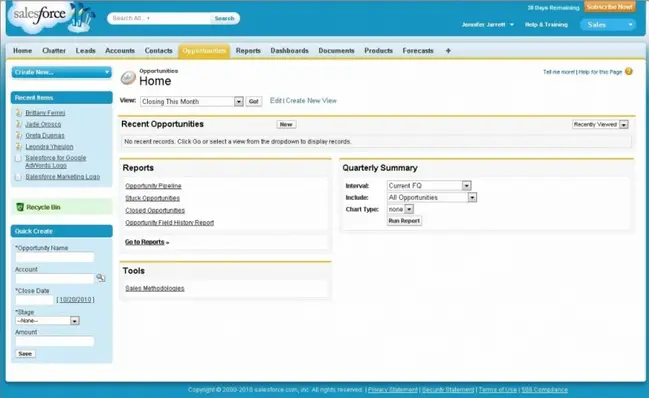
Task: Open the help question-mark icon
Action: (x=629, y=72)
